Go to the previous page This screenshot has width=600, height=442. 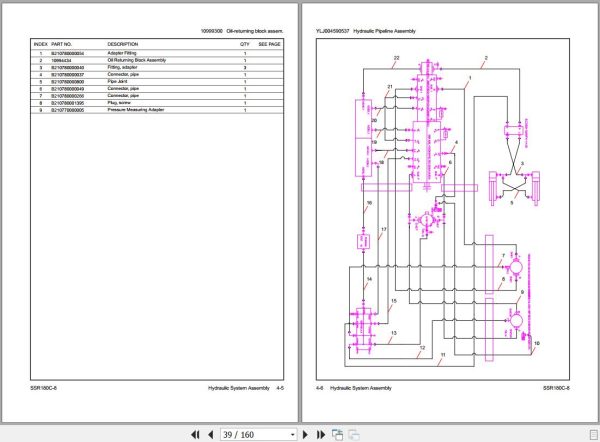(x=210, y=435)
